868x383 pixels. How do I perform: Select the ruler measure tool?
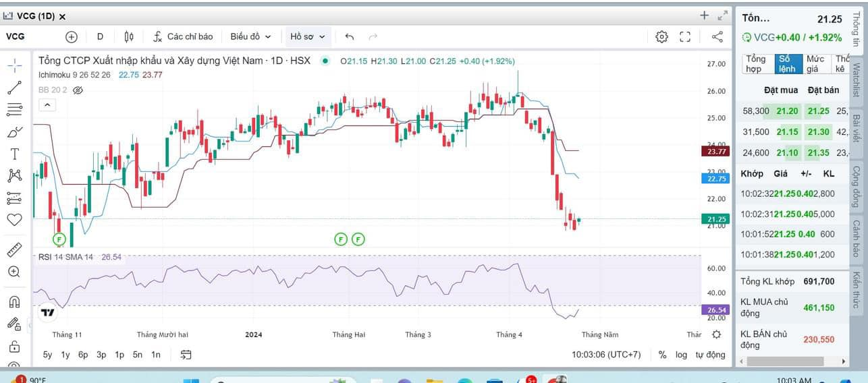point(14,250)
